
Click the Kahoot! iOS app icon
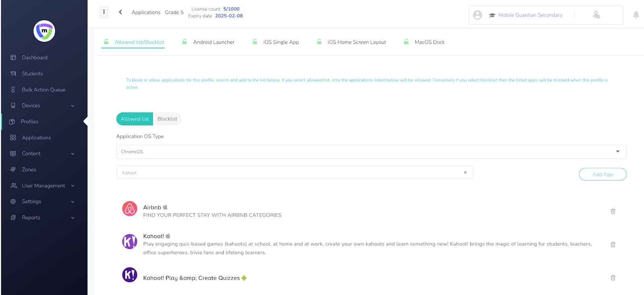click(x=130, y=242)
